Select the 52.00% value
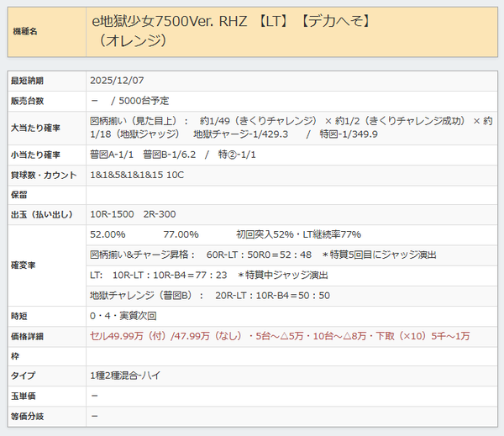Viewport: 504px width, 436px height. tap(108, 234)
